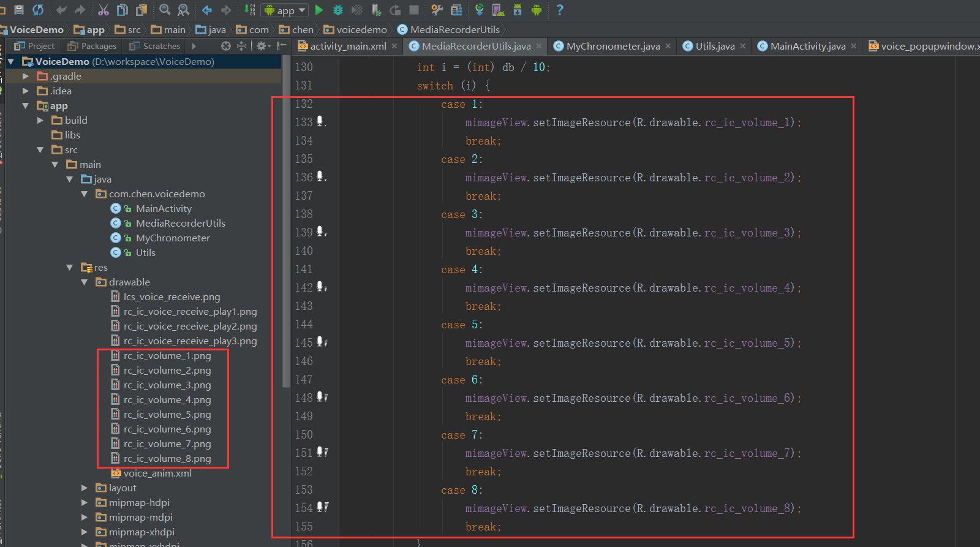This screenshot has width=980, height=547.
Task: Start debugging with the Debug bug icon
Action: click(x=337, y=10)
